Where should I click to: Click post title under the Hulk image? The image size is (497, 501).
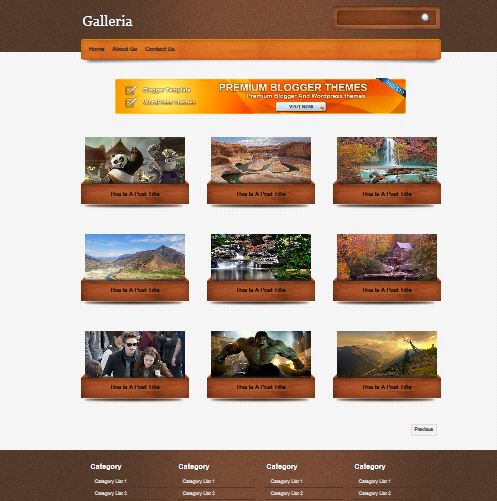point(261,387)
